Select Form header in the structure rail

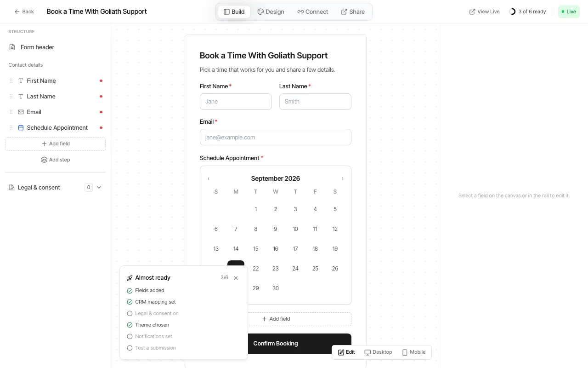pos(55,47)
